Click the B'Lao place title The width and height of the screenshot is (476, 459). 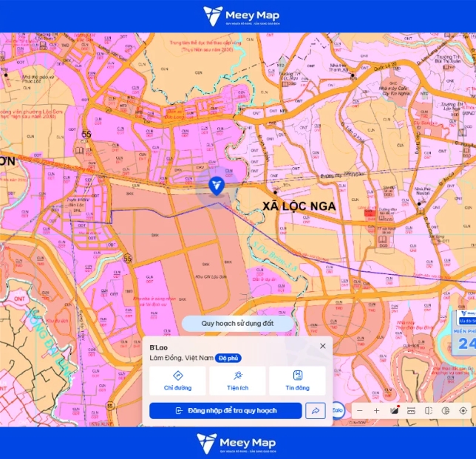point(158,347)
